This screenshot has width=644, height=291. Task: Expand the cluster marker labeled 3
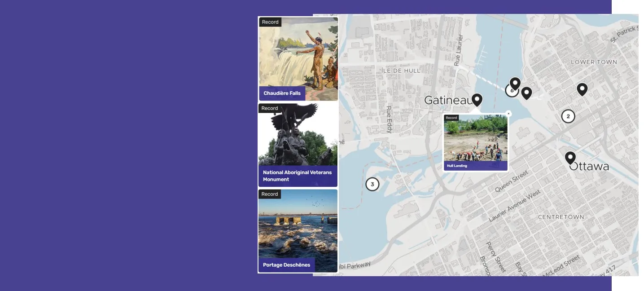tap(372, 184)
